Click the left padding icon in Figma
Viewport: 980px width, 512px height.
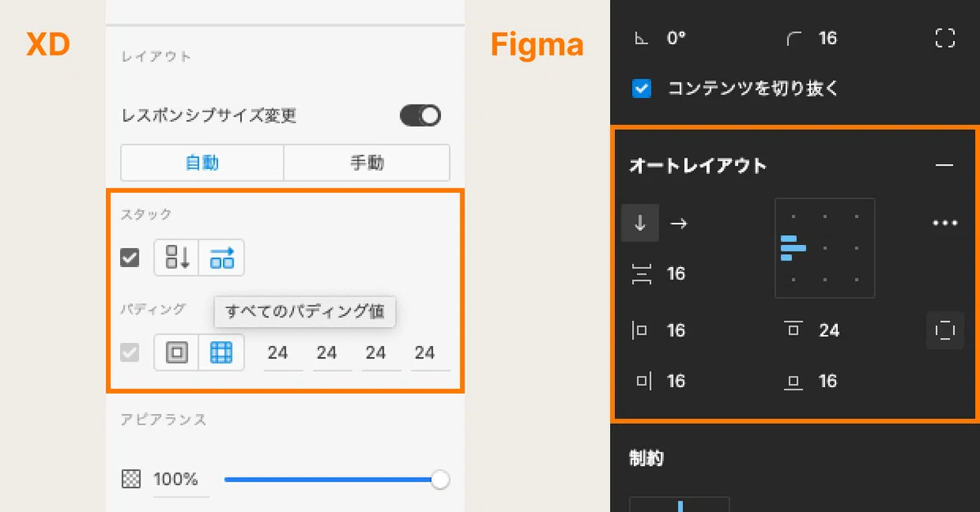pyautogui.click(x=640, y=331)
